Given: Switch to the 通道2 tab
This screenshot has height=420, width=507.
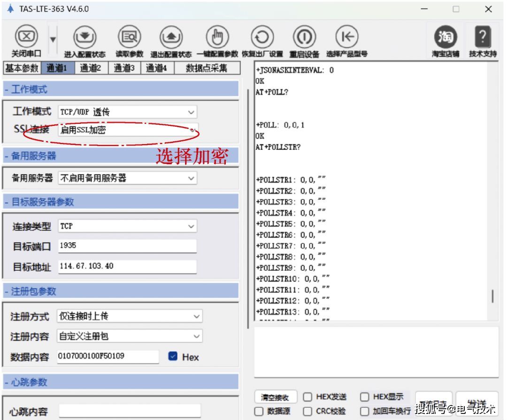Looking at the screenshot, I should click(90, 69).
